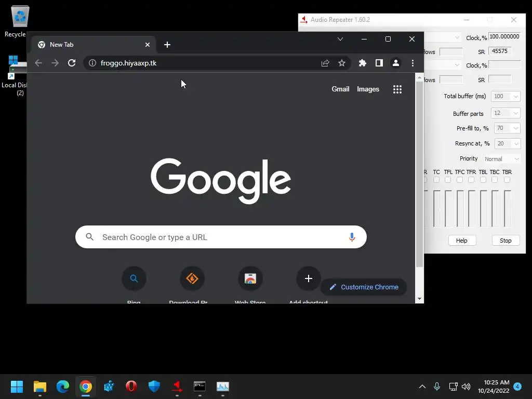
Task: Click volume icon in system tray
Action: click(466, 387)
